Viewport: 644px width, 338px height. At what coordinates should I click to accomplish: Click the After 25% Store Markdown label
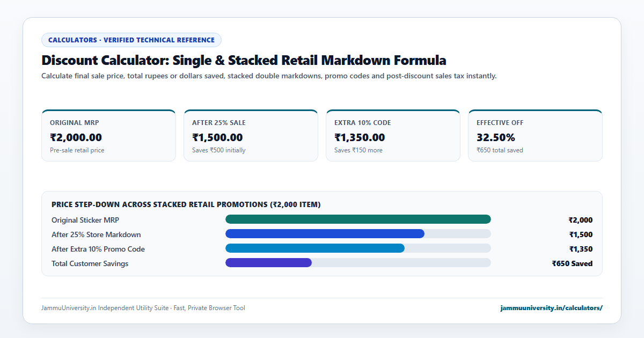pyautogui.click(x=96, y=234)
